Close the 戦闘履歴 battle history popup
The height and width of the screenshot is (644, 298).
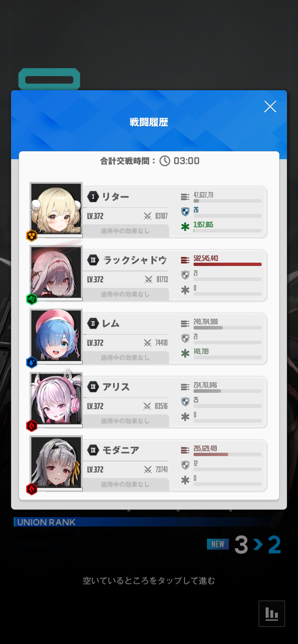[x=270, y=106]
